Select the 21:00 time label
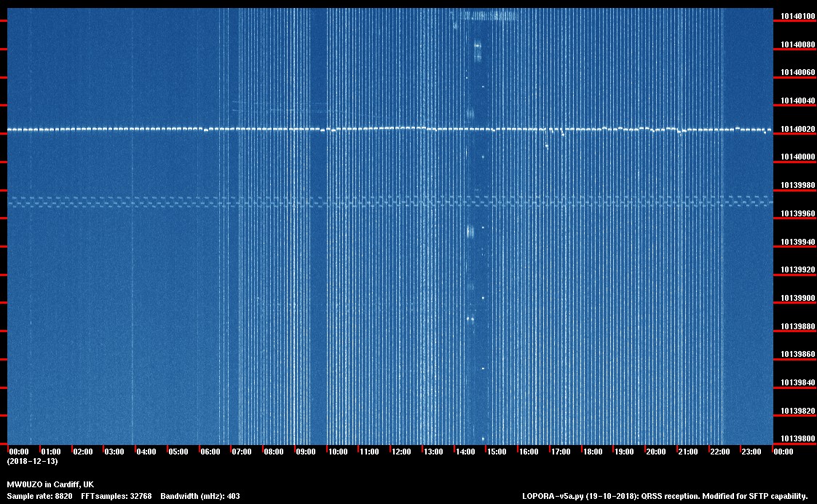The image size is (817, 504). (x=687, y=452)
